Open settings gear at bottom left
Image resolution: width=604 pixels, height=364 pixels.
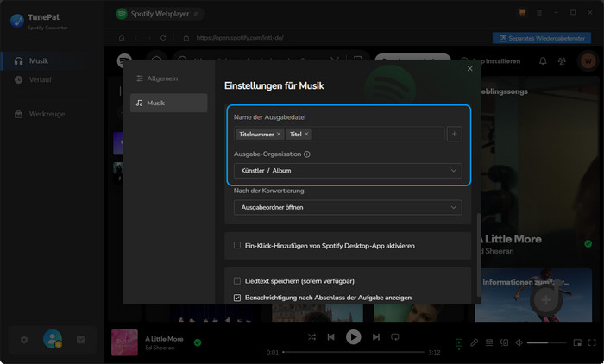point(24,340)
